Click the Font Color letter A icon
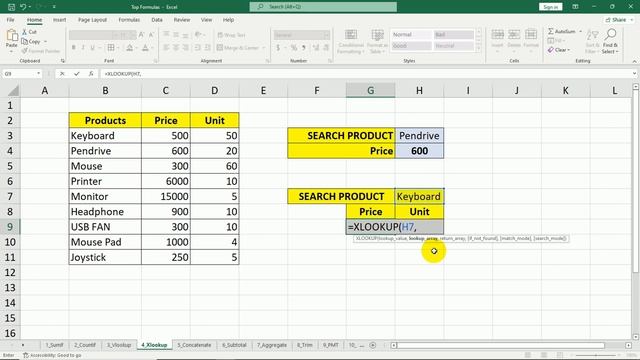This screenshot has height=360, width=640. [145, 48]
